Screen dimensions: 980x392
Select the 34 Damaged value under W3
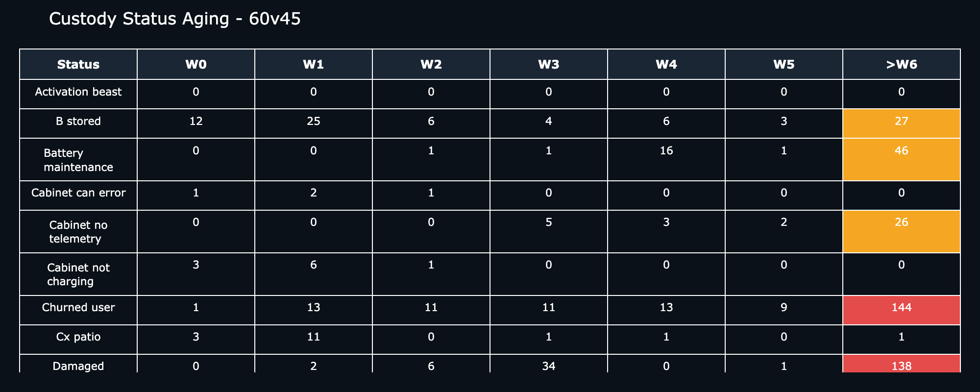tap(549, 366)
